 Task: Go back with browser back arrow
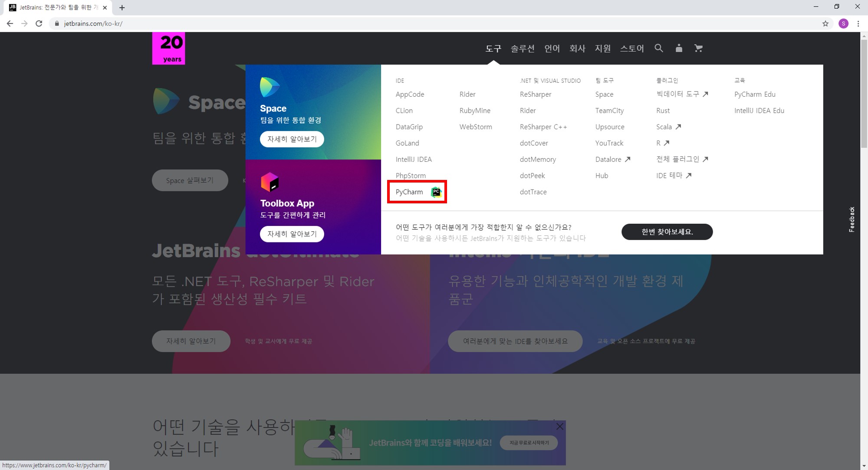[10, 23]
